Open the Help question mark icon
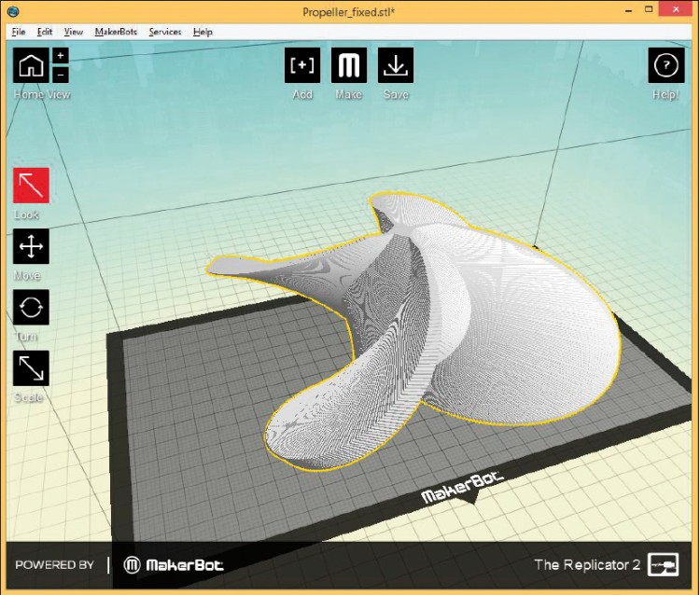The height and width of the screenshot is (595, 700). 665,65
